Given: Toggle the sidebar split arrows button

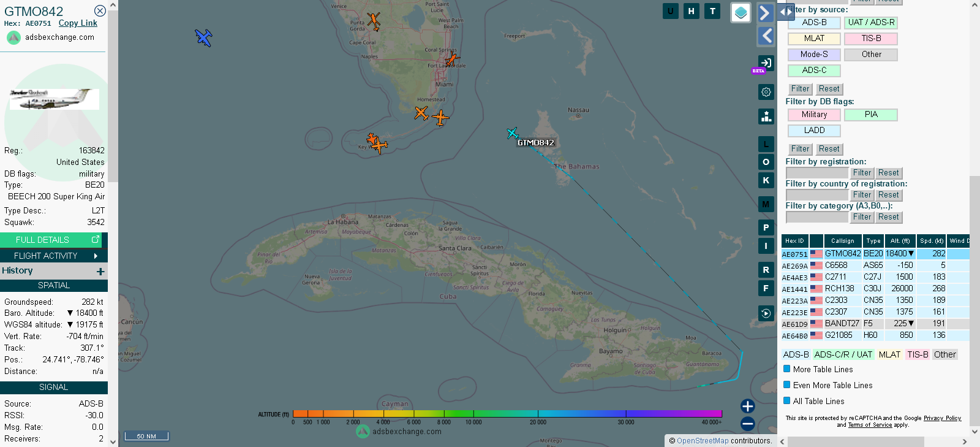Looking at the screenshot, I should (x=785, y=12).
